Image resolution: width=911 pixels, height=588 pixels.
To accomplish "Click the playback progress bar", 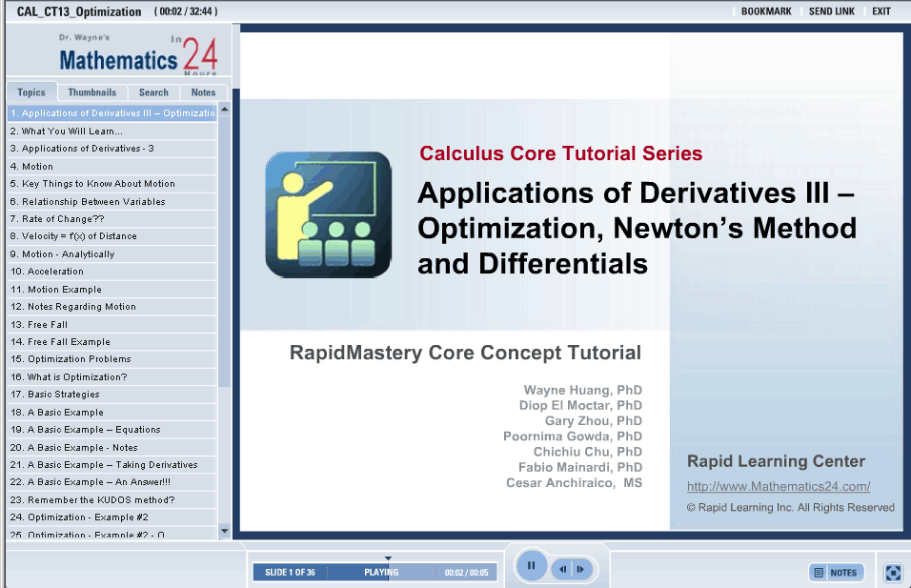I will coord(375,572).
